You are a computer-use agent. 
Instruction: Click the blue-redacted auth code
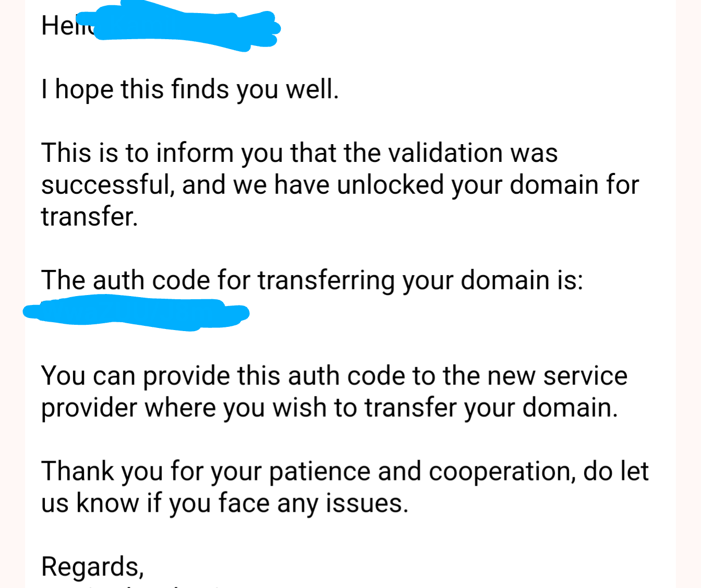coord(136,312)
